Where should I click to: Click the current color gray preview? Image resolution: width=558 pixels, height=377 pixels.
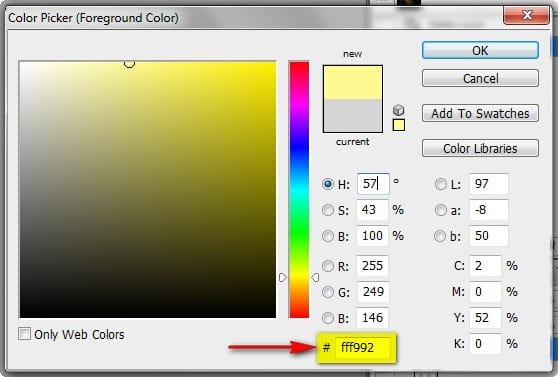(353, 116)
